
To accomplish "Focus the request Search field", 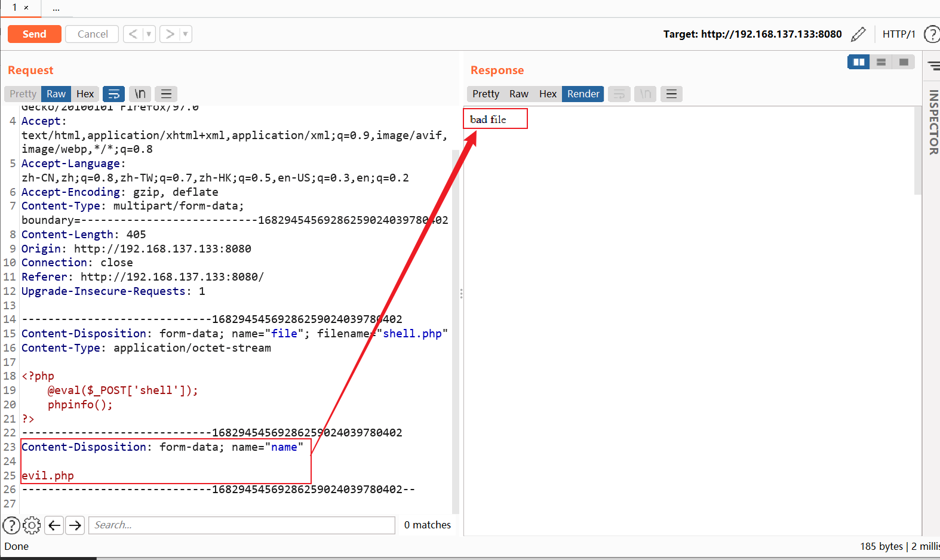I will [242, 525].
